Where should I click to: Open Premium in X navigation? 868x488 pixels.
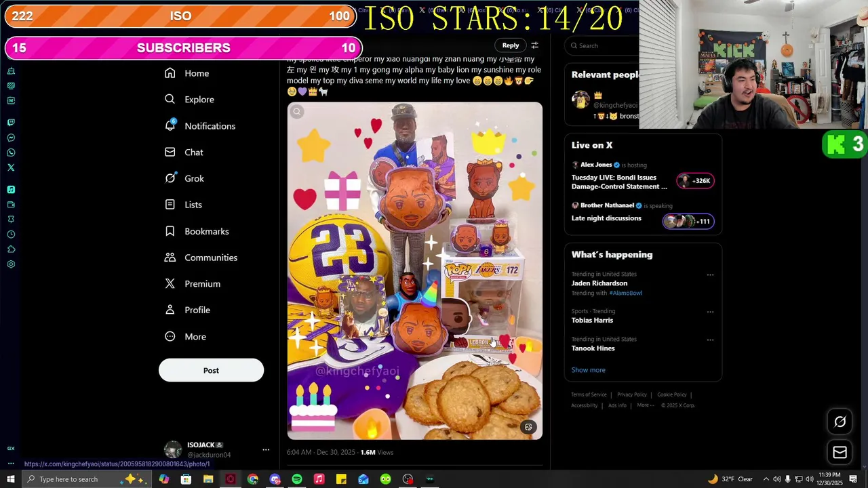[x=193, y=284]
